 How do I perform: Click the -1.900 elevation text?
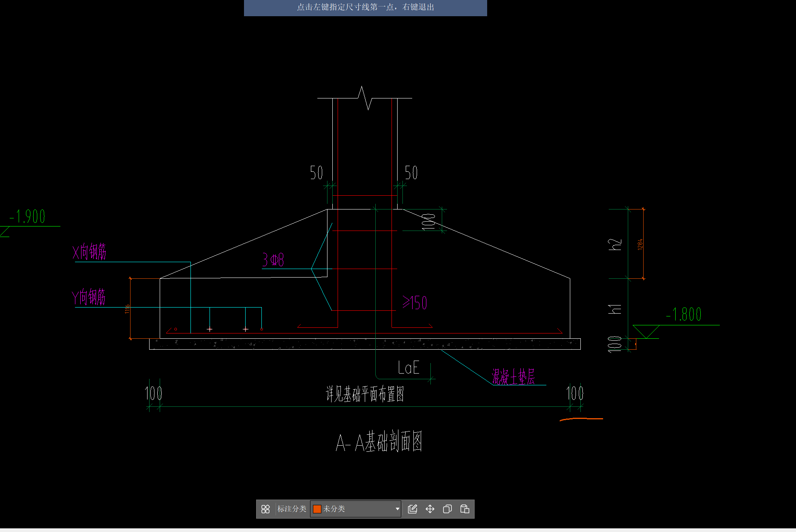pos(28,217)
